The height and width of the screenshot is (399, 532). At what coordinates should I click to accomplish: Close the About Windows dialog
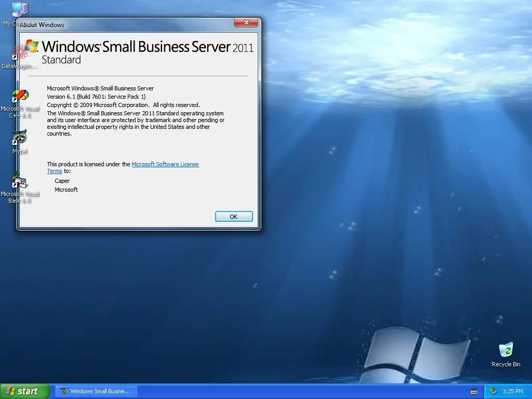246,22
